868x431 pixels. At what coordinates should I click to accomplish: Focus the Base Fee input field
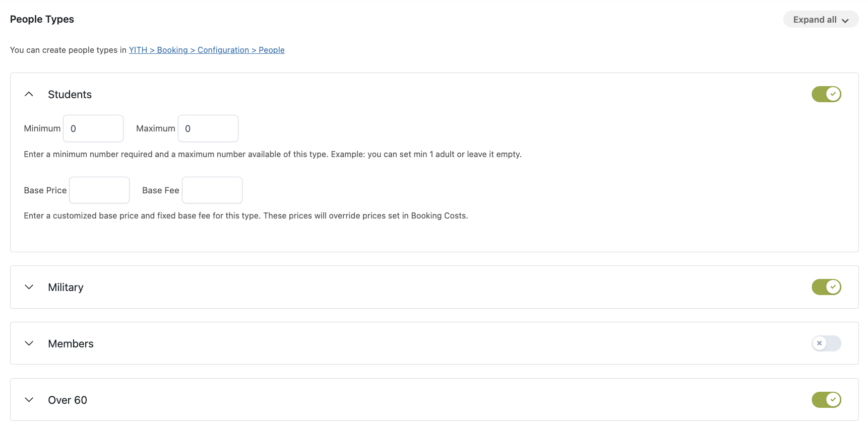(x=212, y=190)
